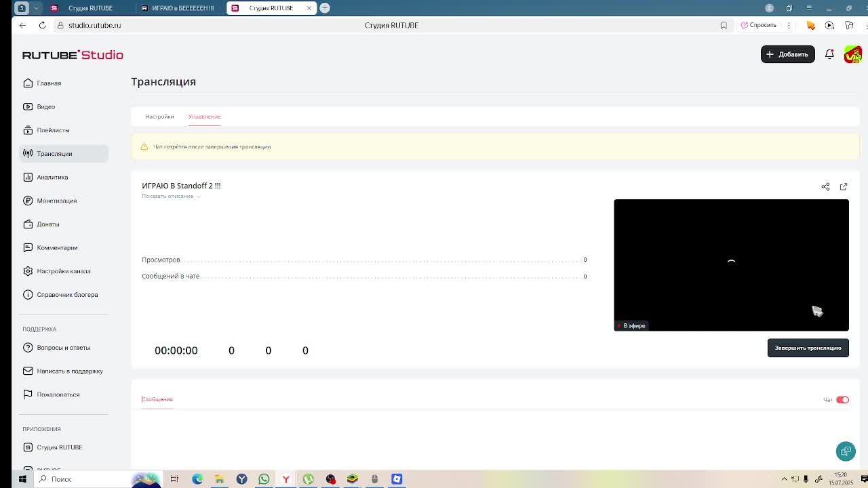The height and width of the screenshot is (488, 868).
Task: Open Microsoft Edge from the taskbar
Action: point(197,479)
